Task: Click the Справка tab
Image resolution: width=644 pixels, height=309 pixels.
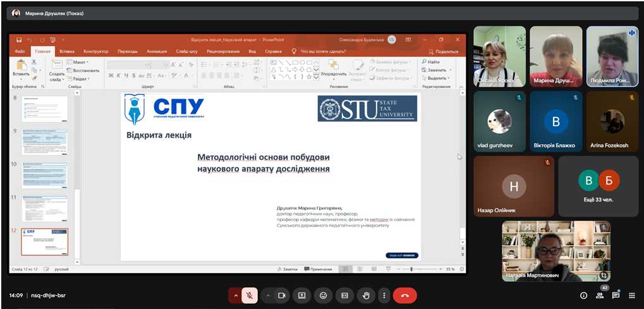Action: (273, 51)
